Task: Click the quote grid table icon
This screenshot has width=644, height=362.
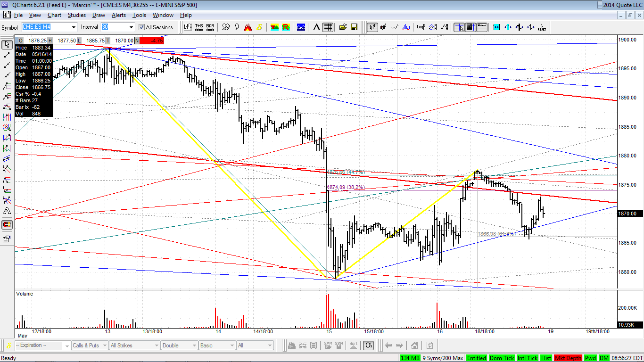Action: (x=328, y=27)
